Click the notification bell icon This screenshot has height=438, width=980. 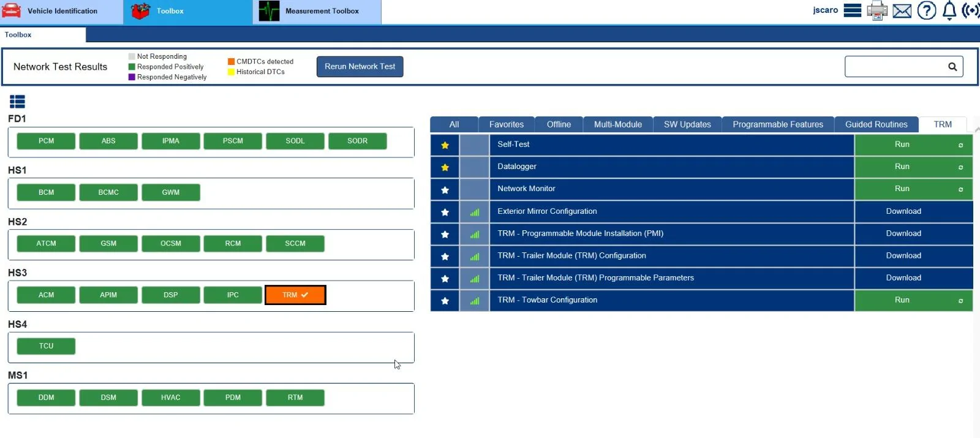[949, 10]
